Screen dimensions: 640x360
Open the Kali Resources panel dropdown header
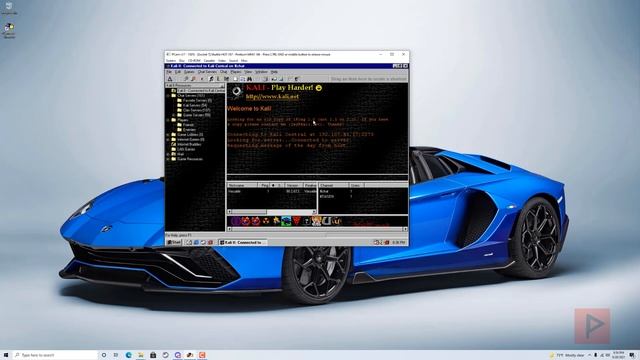point(195,85)
